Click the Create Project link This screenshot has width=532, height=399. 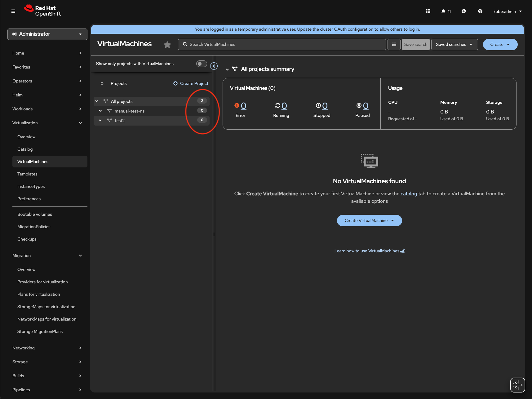coord(191,83)
